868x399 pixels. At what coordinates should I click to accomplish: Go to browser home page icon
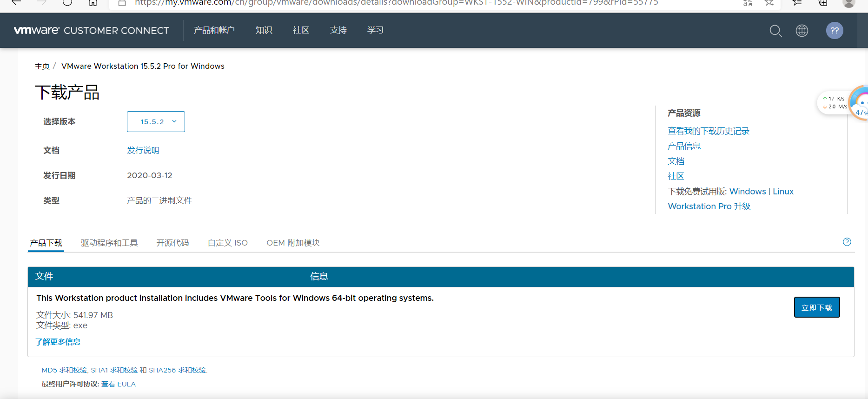(x=93, y=2)
